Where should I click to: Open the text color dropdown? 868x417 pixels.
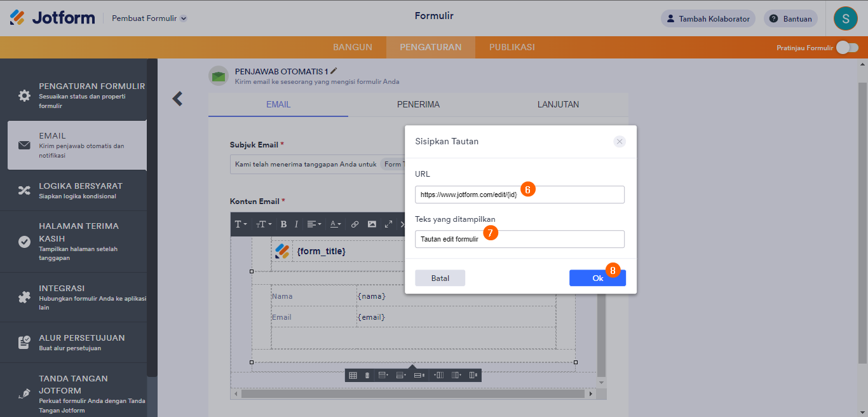coord(336,224)
